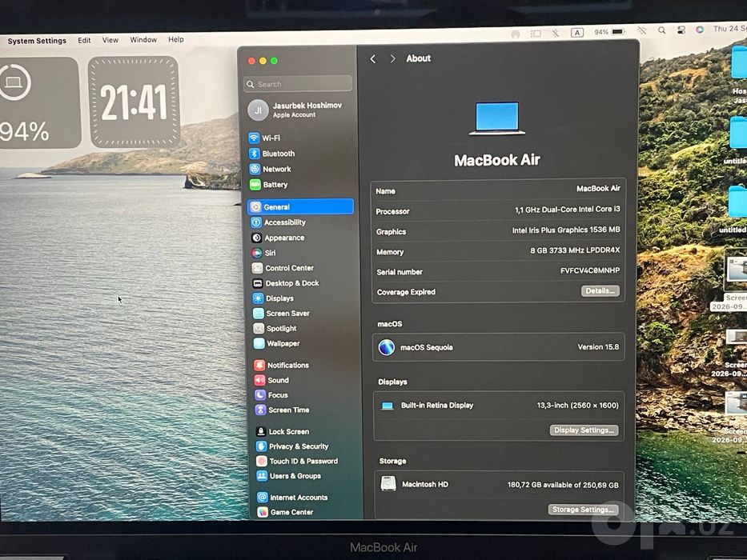Open Siri settings icon
This screenshot has height=560, width=747.
coord(257,253)
